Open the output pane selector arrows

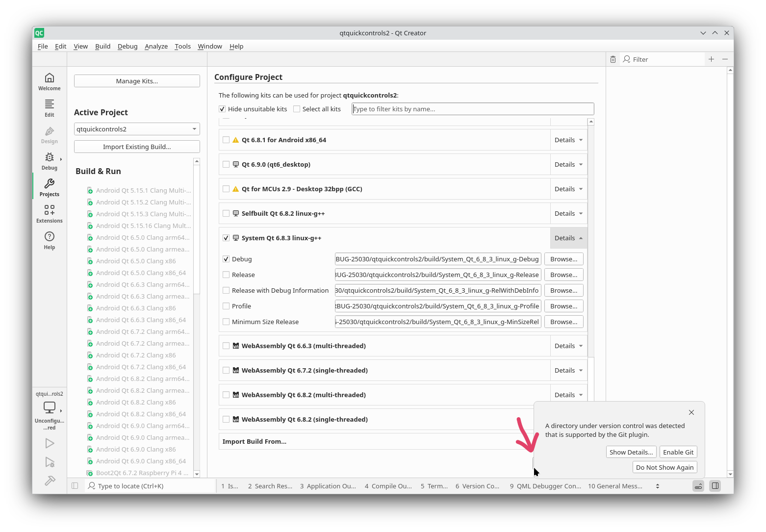pyautogui.click(x=658, y=486)
